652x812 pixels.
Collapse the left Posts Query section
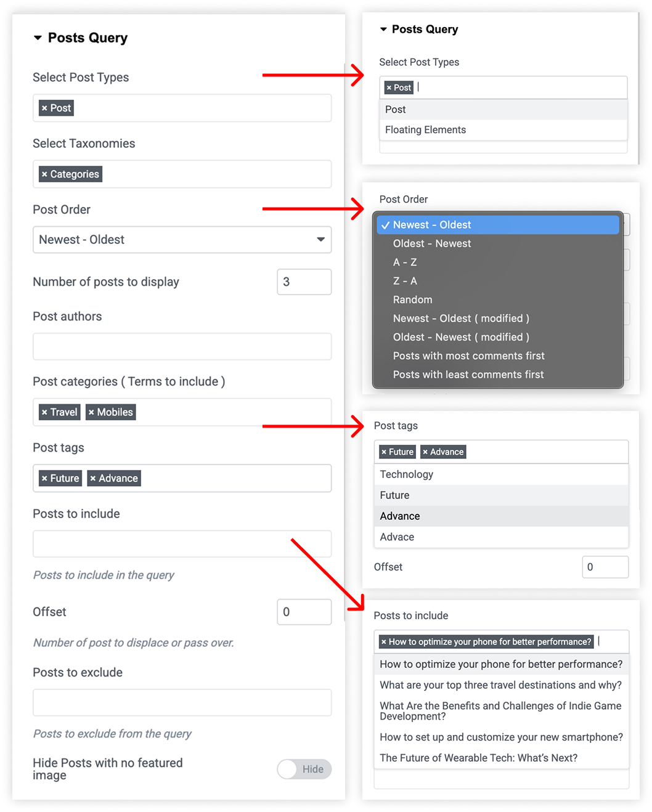click(x=38, y=38)
